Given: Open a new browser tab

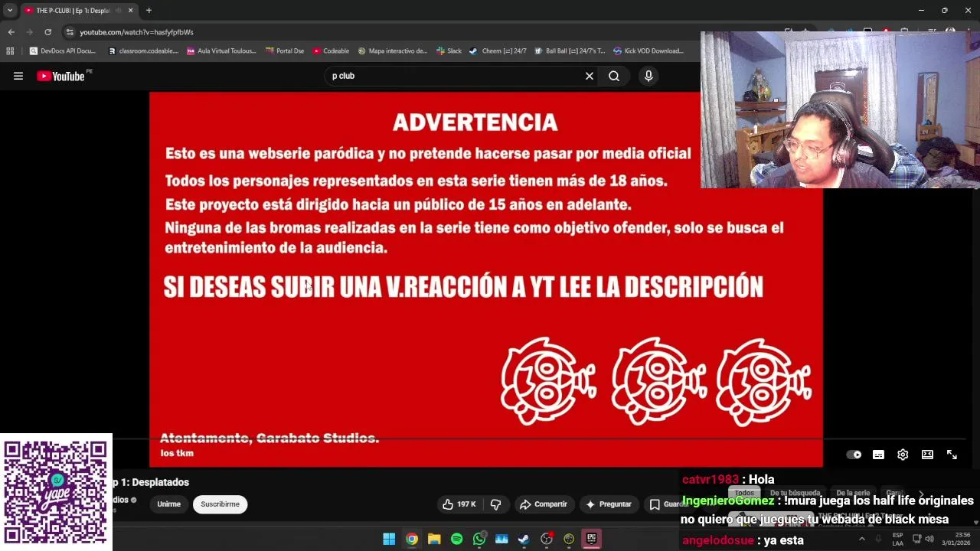Looking at the screenshot, I should 149,11.
